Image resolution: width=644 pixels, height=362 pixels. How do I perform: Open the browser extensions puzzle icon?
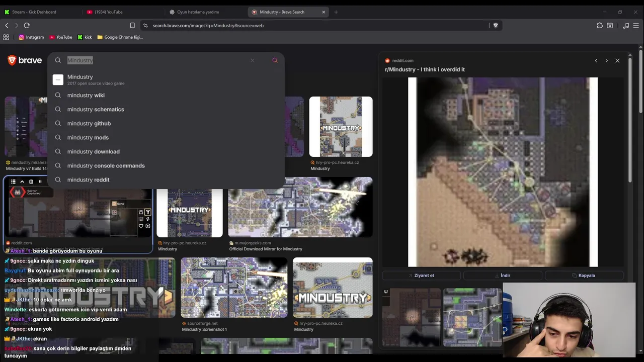click(x=600, y=25)
